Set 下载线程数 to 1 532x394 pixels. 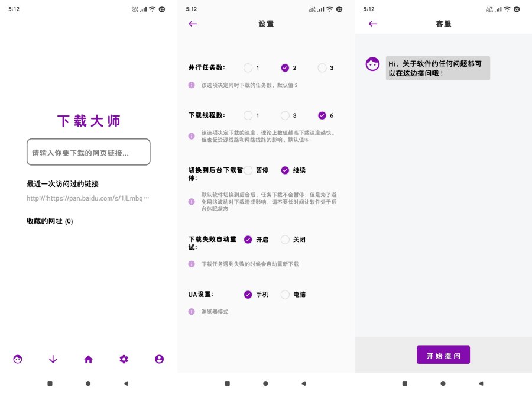pos(248,115)
